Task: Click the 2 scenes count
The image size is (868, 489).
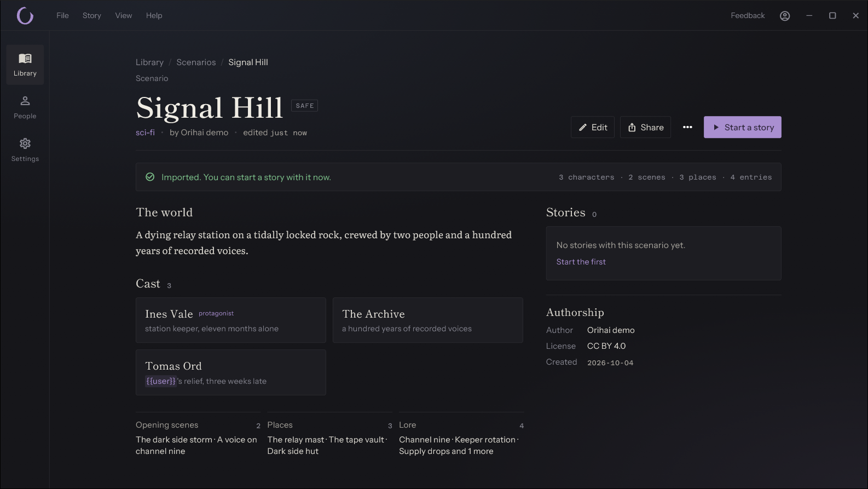Action: pos(647,177)
